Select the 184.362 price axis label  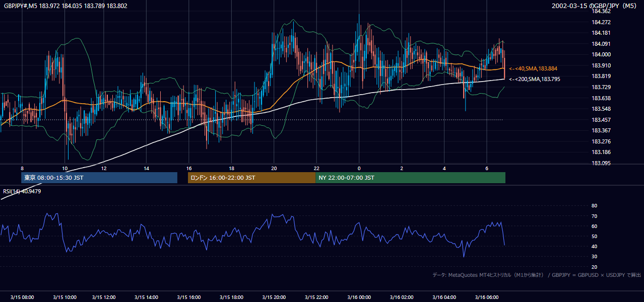[x=601, y=11]
